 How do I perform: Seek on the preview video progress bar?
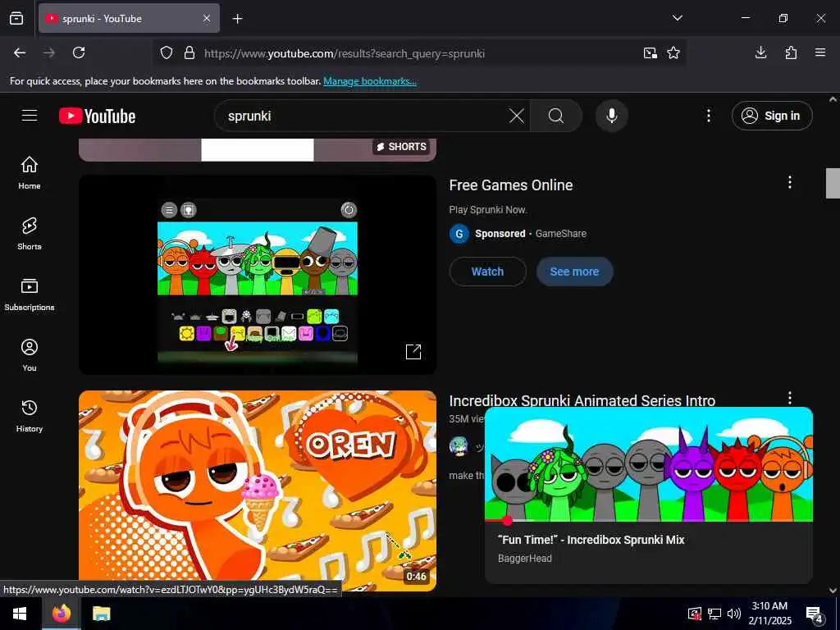[x=648, y=520]
